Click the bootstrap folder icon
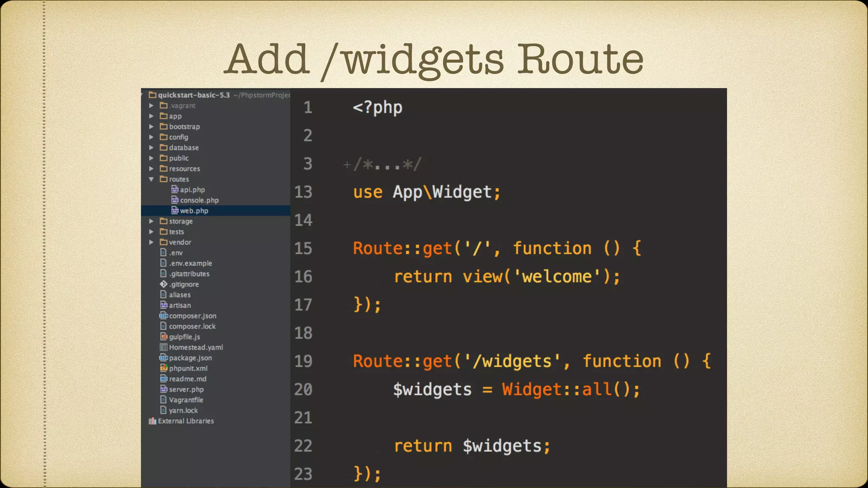Viewport: 868px width, 488px height. coord(164,126)
